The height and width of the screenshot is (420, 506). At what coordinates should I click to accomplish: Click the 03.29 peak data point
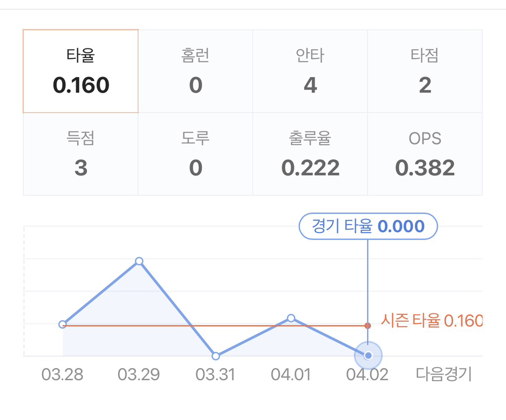(139, 261)
